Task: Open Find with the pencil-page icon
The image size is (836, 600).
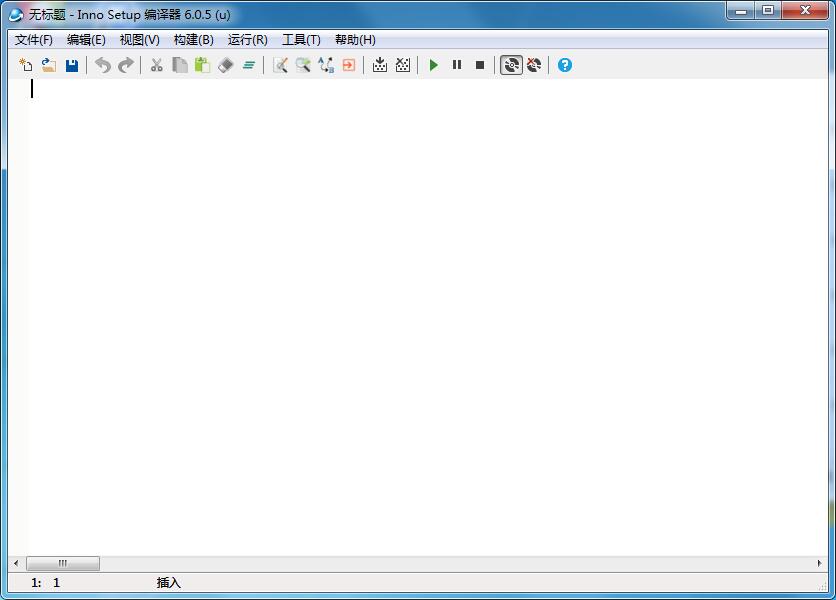Action: [x=280, y=65]
